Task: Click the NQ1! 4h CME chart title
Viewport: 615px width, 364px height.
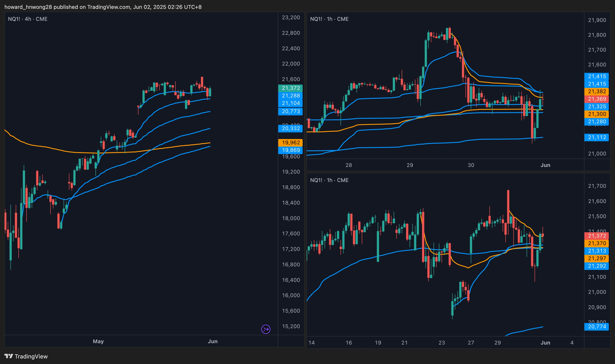Action: coord(28,19)
